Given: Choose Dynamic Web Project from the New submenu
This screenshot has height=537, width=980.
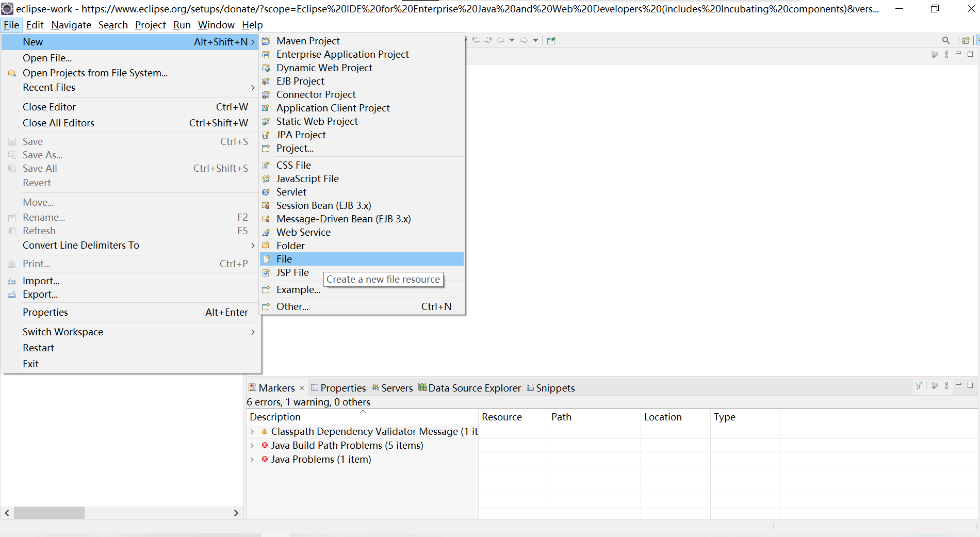Looking at the screenshot, I should pyautogui.click(x=324, y=68).
